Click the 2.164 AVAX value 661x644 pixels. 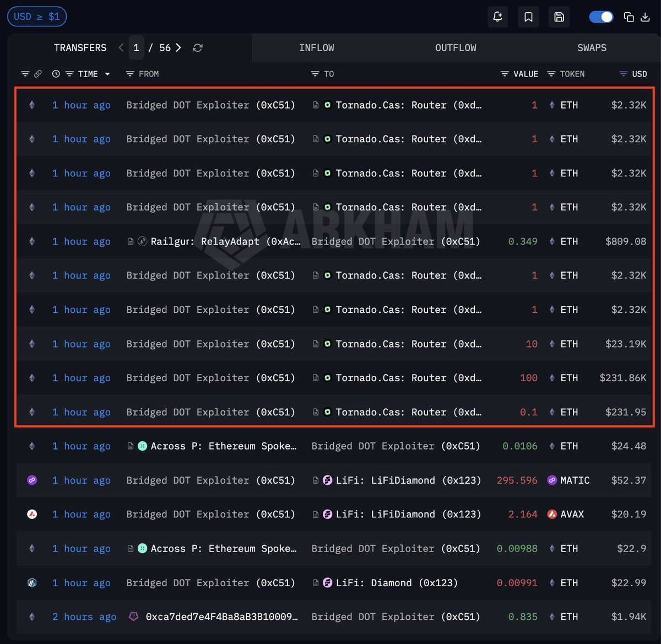pos(523,515)
